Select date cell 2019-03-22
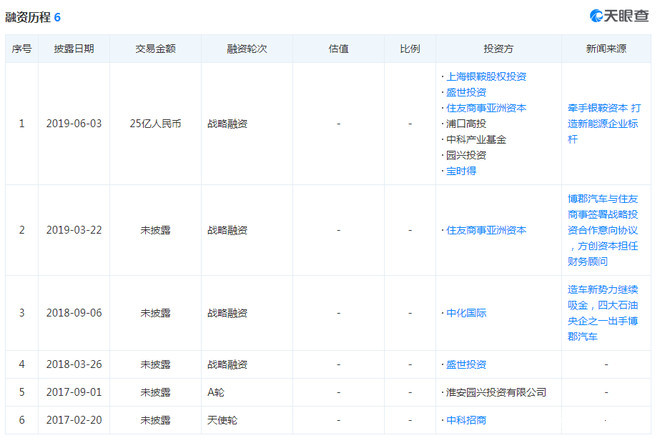660x443 pixels. (x=74, y=230)
